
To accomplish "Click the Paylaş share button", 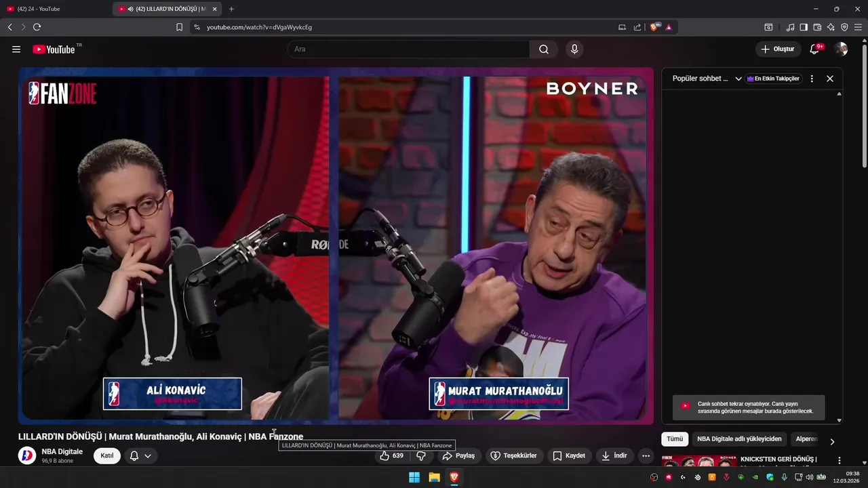I will point(458,455).
